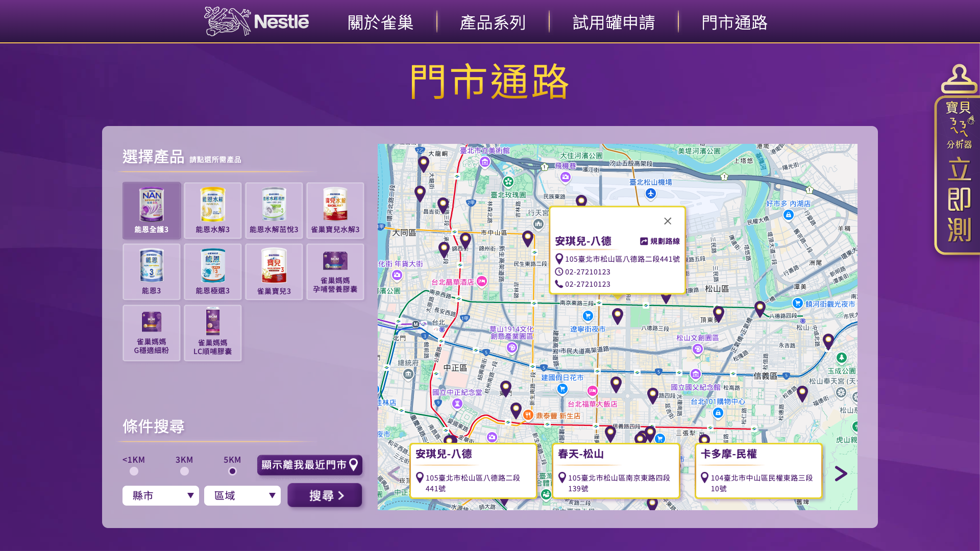
Task: Click the 華山1914文化創意產業園區 icon
Action: [512, 347]
